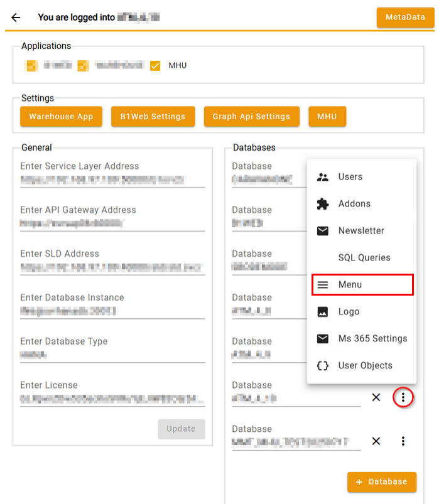Select the Addons puzzle icon
This screenshot has width=439, height=504.
pyautogui.click(x=323, y=204)
